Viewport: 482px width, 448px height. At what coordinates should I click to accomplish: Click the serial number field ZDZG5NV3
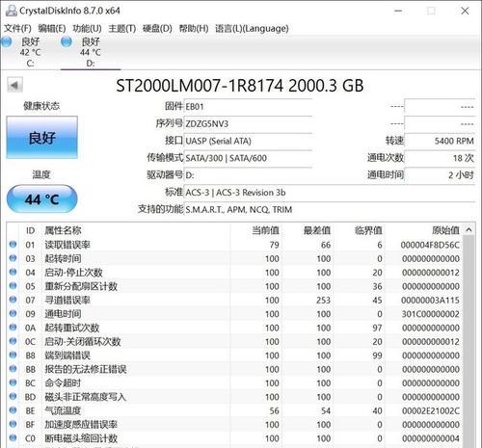coord(248,123)
